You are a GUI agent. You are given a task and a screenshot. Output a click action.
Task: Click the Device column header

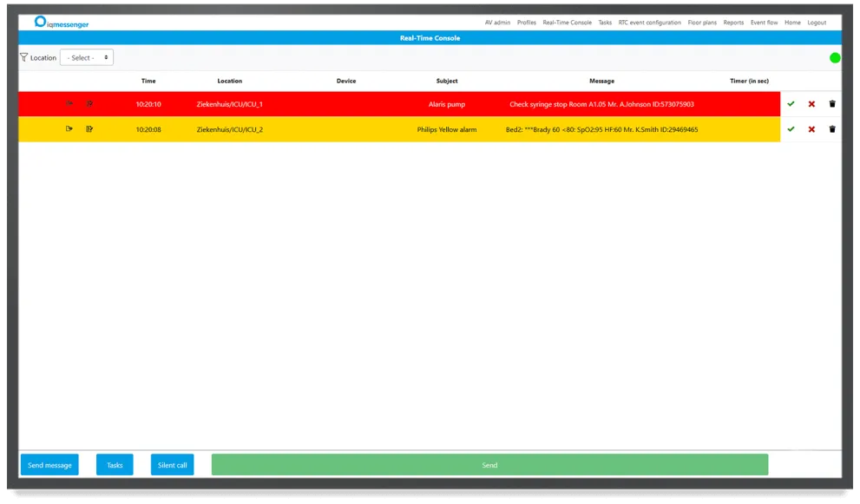click(x=346, y=81)
